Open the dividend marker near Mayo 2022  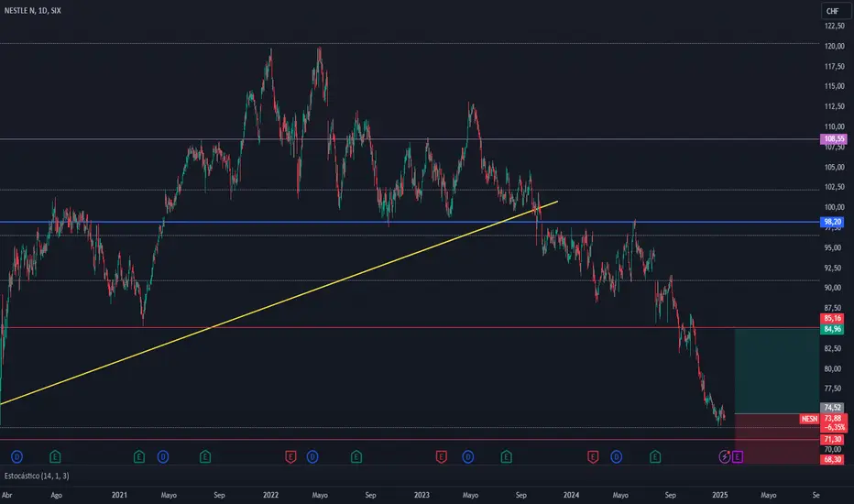pyautogui.click(x=312, y=456)
